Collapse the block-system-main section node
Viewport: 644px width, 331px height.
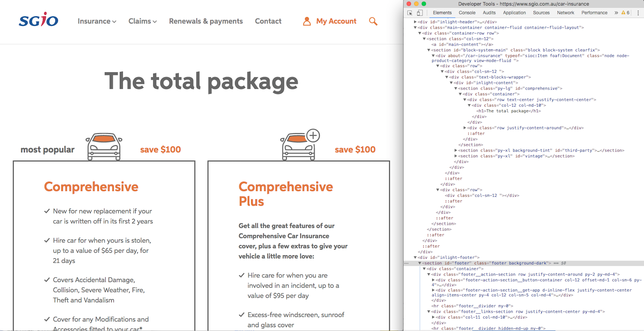point(428,50)
